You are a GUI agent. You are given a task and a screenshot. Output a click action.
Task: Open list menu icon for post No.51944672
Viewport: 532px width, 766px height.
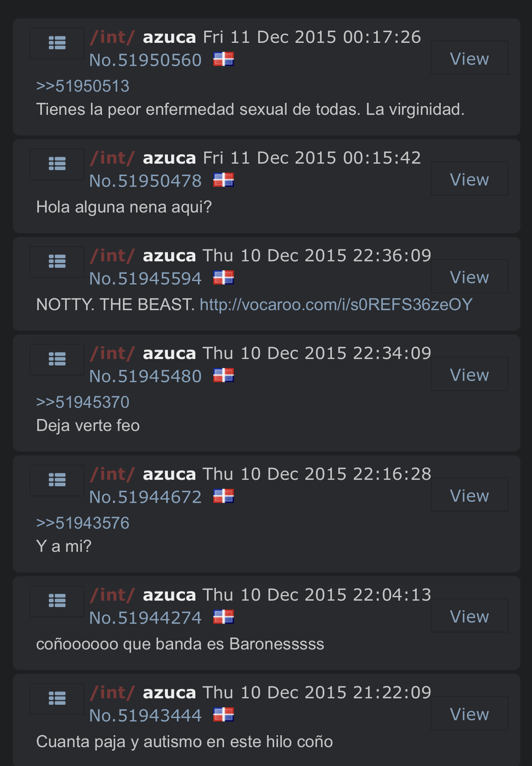[x=57, y=480]
